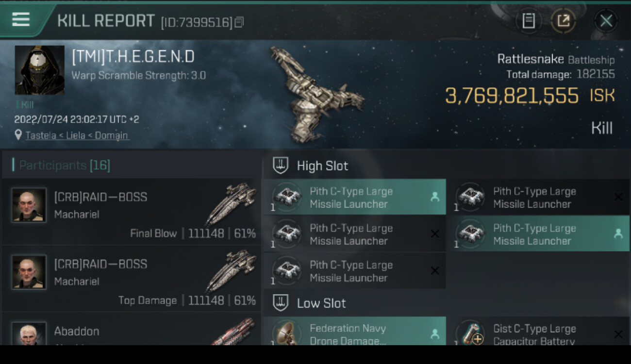Select the Gist C-Type Large Capacitor Battery icon
Viewport: 631px width, 364px height.
point(470,334)
